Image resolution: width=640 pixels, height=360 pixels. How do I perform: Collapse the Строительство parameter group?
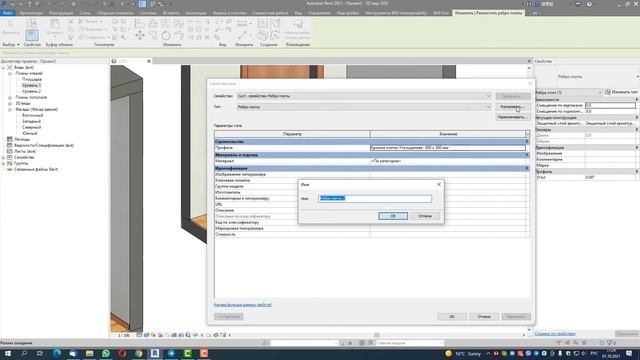[x=527, y=142]
